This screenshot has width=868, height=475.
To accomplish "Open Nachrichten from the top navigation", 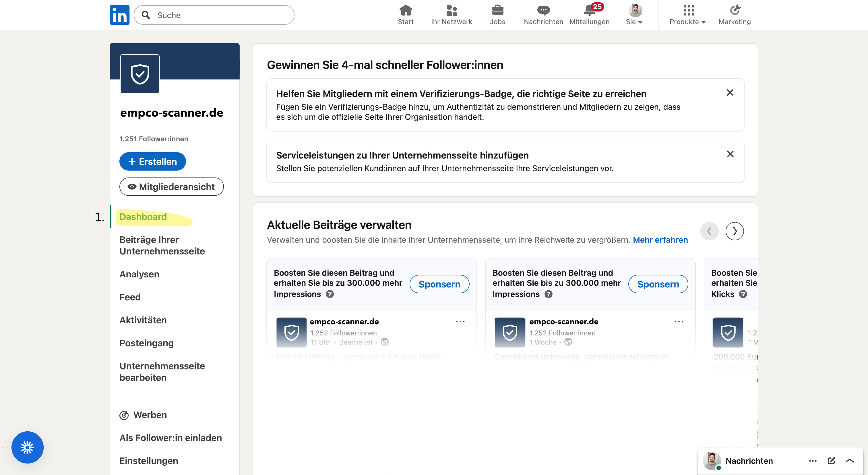I will (x=543, y=15).
